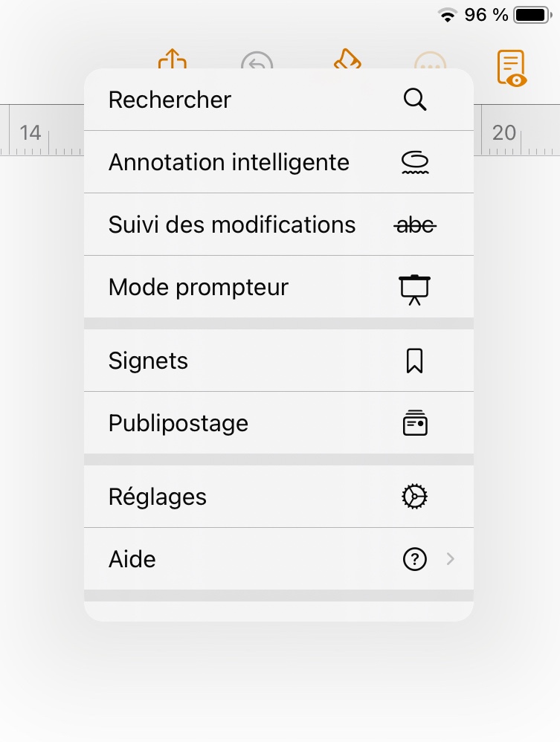
Task: Choose Annotation intelligente from the menu
Action: click(229, 162)
